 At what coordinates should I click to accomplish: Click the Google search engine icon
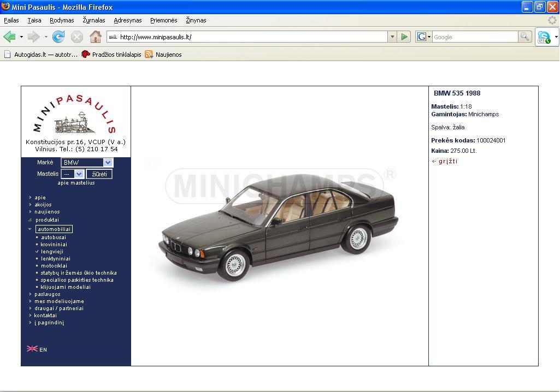[422, 37]
